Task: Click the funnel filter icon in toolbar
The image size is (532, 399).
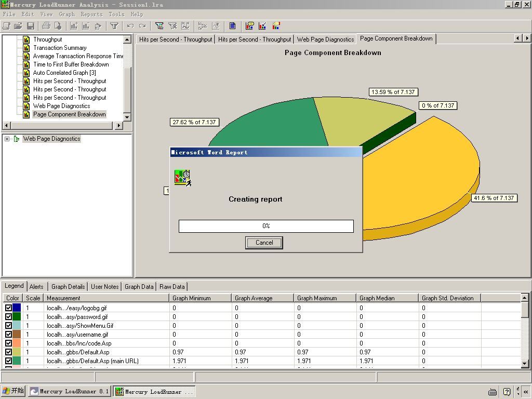Action: tap(114, 26)
